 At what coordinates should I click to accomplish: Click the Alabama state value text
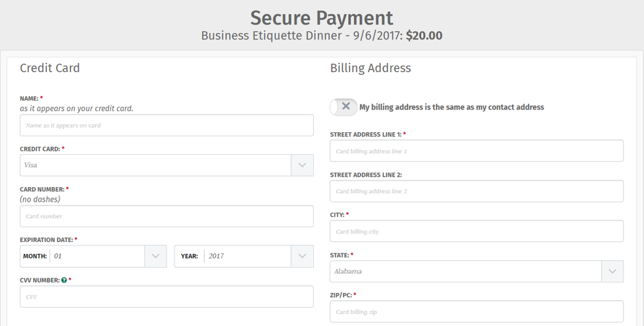pos(348,271)
